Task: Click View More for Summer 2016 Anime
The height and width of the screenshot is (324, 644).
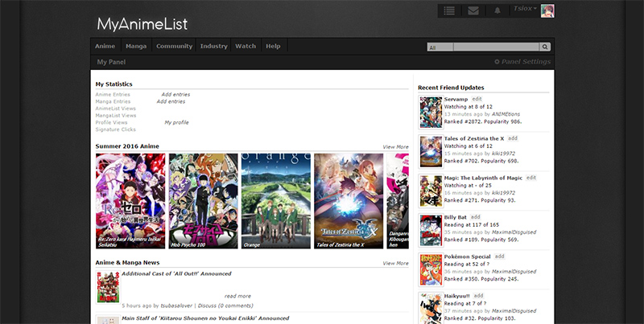Action: (x=395, y=147)
